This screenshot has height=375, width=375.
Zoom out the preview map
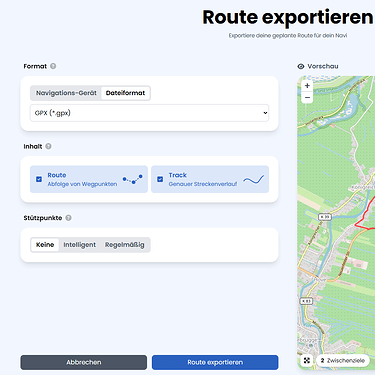(307, 97)
